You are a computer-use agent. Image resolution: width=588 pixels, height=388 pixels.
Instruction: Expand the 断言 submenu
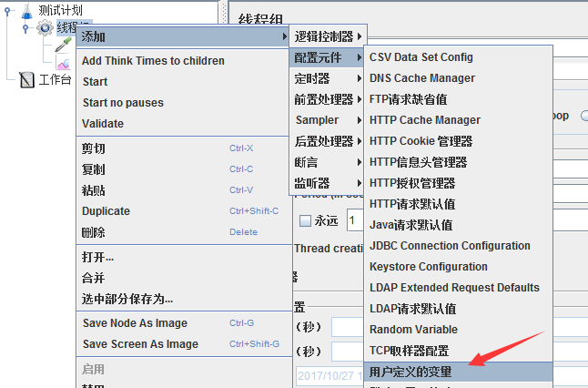tap(327, 162)
